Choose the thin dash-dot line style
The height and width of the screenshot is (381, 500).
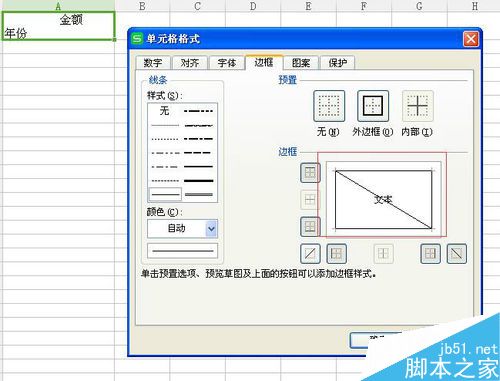pyautogui.click(x=165, y=167)
